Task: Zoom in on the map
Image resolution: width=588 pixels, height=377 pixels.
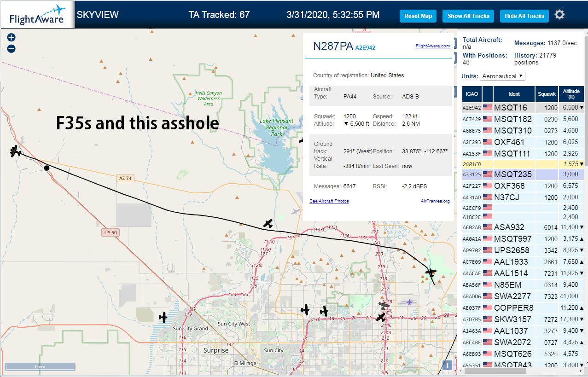Action: 12,38
